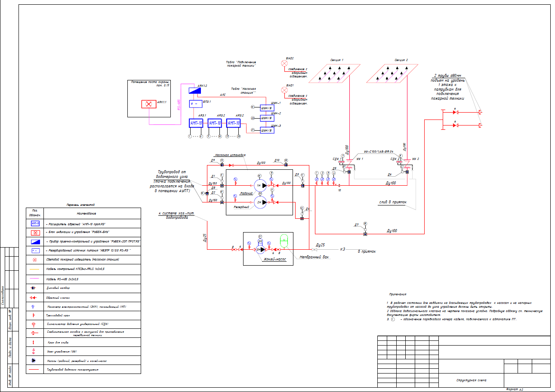Viewport: 555px width, 392px height.
Task: Click the connecting head symbol in legend
Action: coord(35,333)
